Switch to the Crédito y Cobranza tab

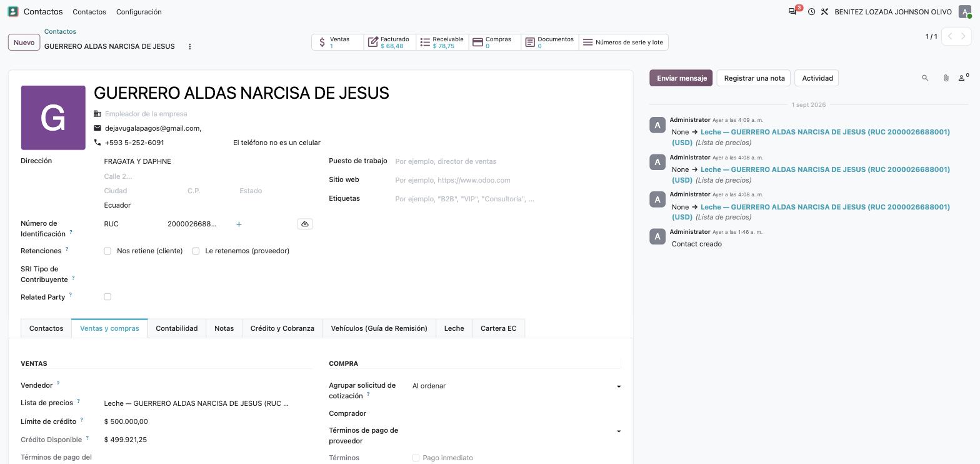[x=282, y=328]
